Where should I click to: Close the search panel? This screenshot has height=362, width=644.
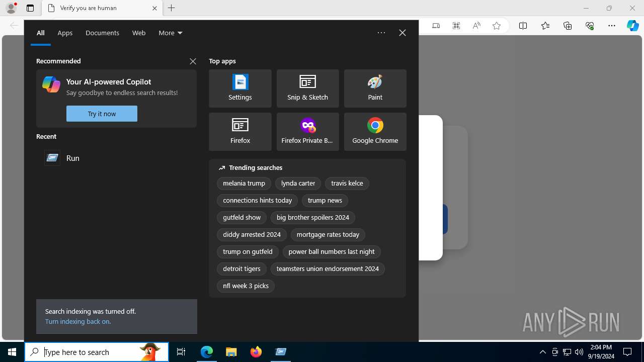(x=403, y=33)
